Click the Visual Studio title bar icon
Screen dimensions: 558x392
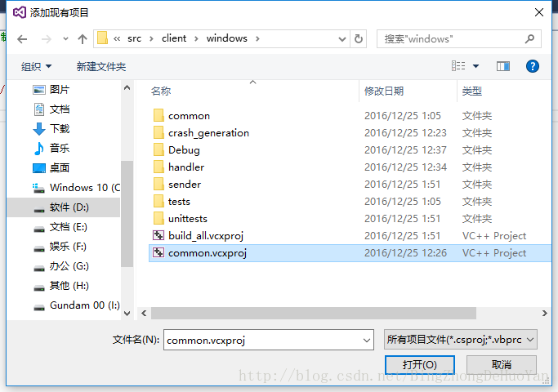click(20, 12)
